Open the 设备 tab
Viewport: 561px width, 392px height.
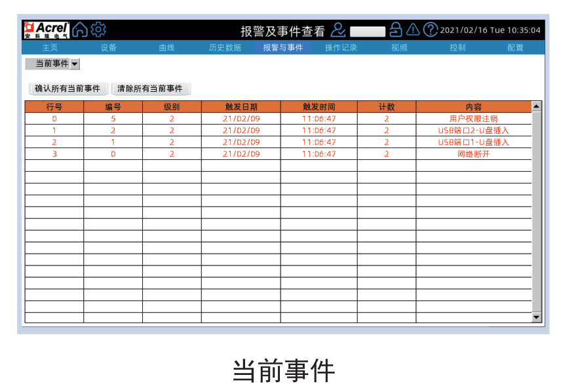click(109, 47)
